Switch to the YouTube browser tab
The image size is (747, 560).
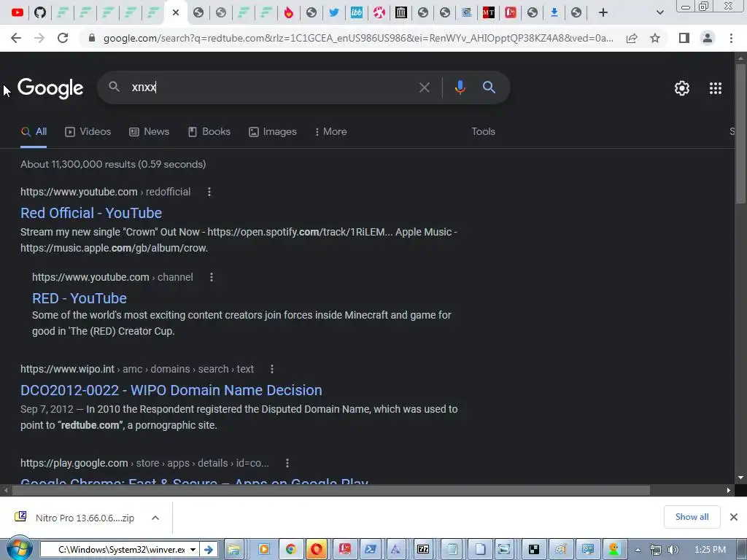click(18, 12)
